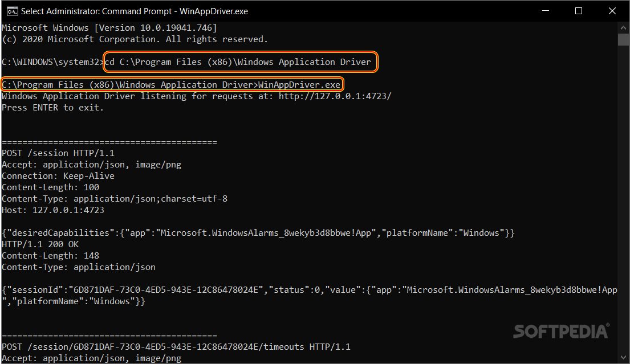Click the 'HTTP/1.1 200 OK' line
This screenshot has height=364, width=630.
pyautogui.click(x=40, y=244)
